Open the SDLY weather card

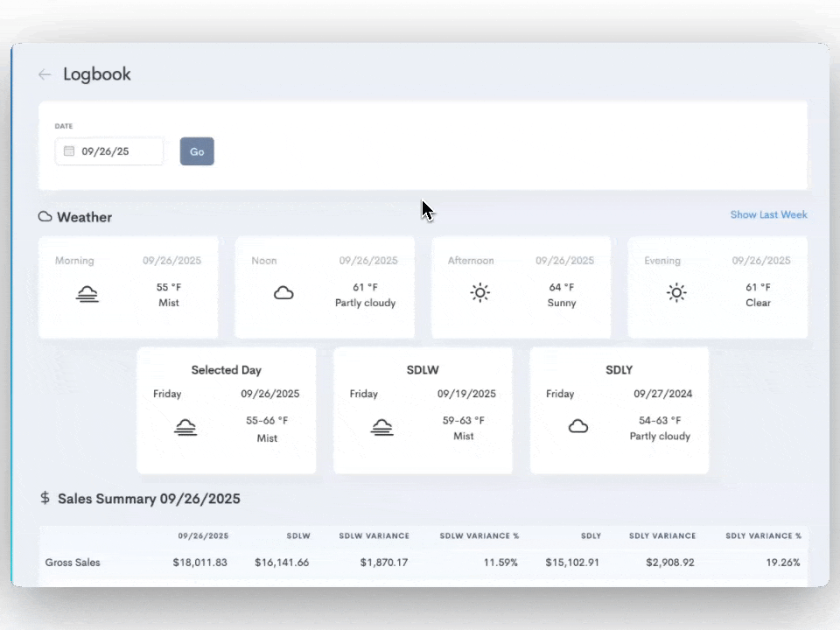coord(619,411)
